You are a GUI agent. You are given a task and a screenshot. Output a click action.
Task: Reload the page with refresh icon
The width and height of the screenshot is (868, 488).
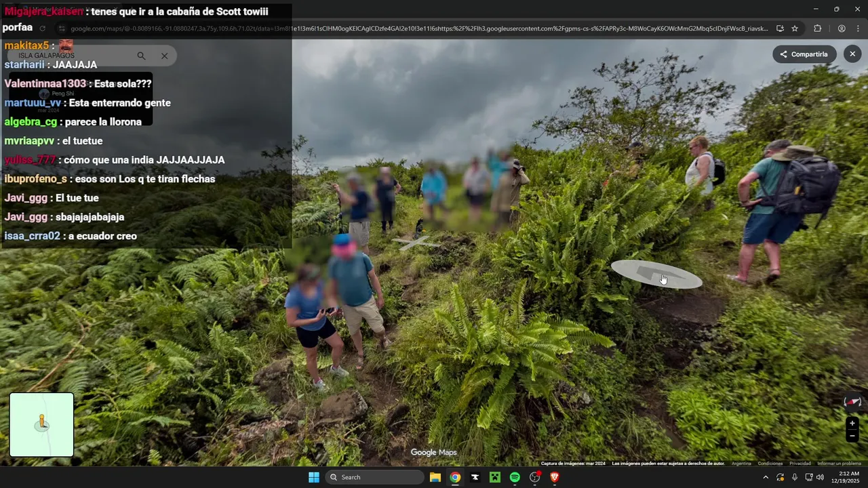(x=42, y=28)
